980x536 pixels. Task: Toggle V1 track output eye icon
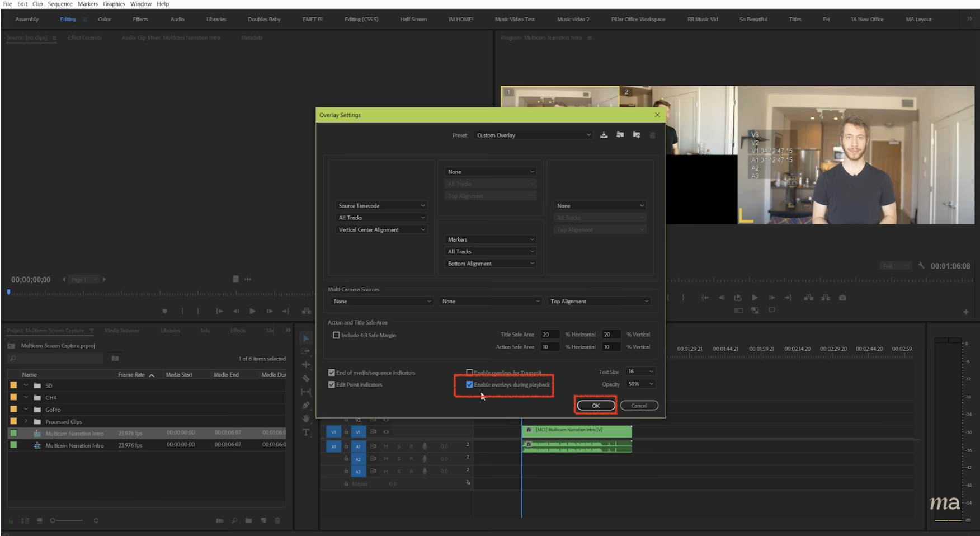pyautogui.click(x=386, y=432)
